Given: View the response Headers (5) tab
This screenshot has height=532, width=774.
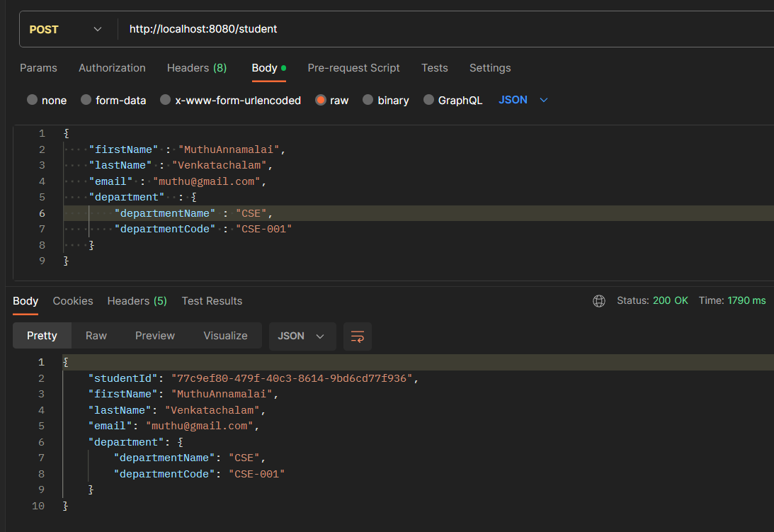Looking at the screenshot, I should pyautogui.click(x=137, y=301).
